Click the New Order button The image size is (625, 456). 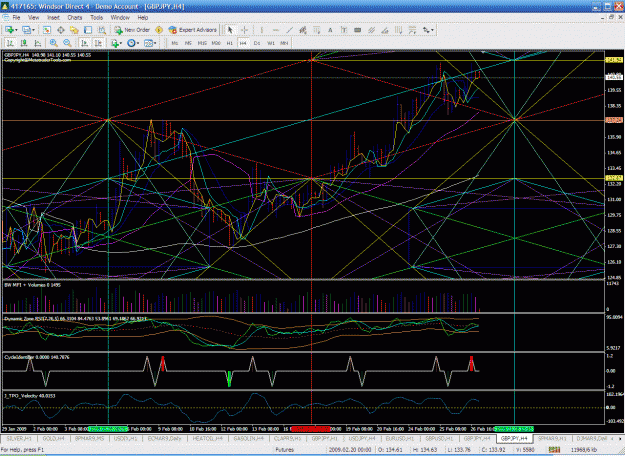[132, 30]
